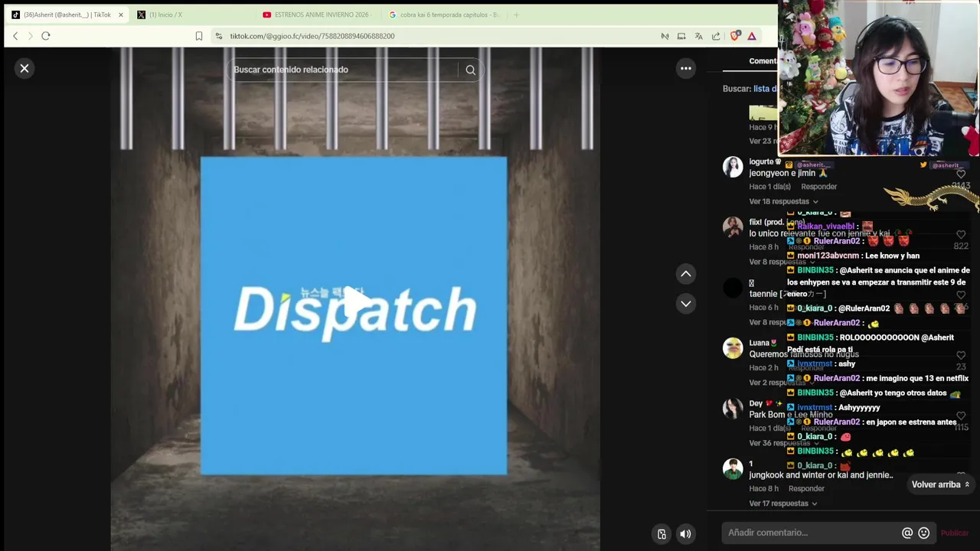
Task: Click the site settings icon in address bar
Action: [219, 36]
